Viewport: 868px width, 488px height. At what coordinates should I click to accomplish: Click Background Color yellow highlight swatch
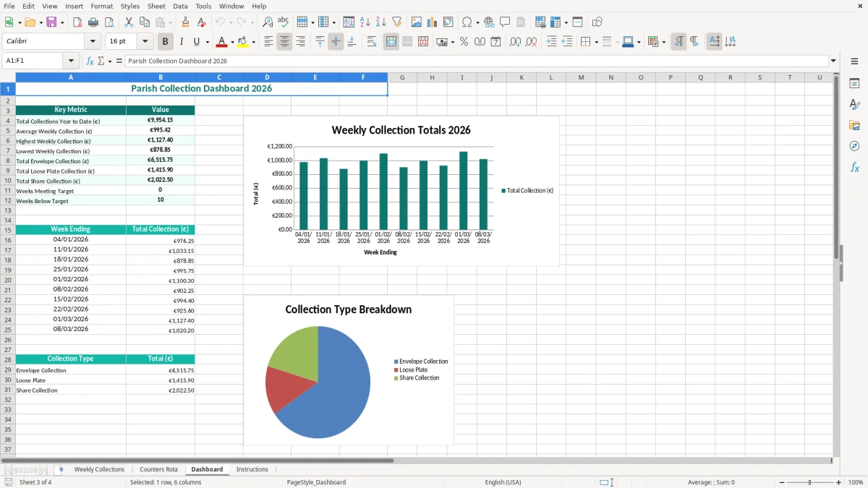pos(244,42)
